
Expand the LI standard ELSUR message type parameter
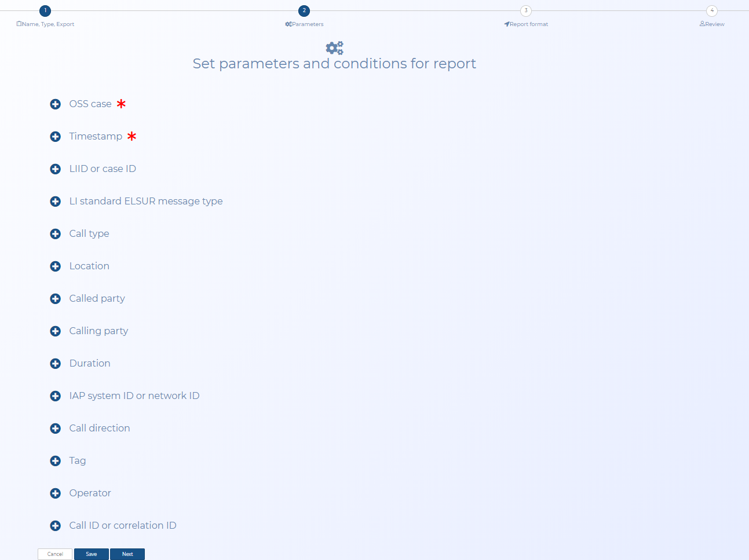click(145, 201)
